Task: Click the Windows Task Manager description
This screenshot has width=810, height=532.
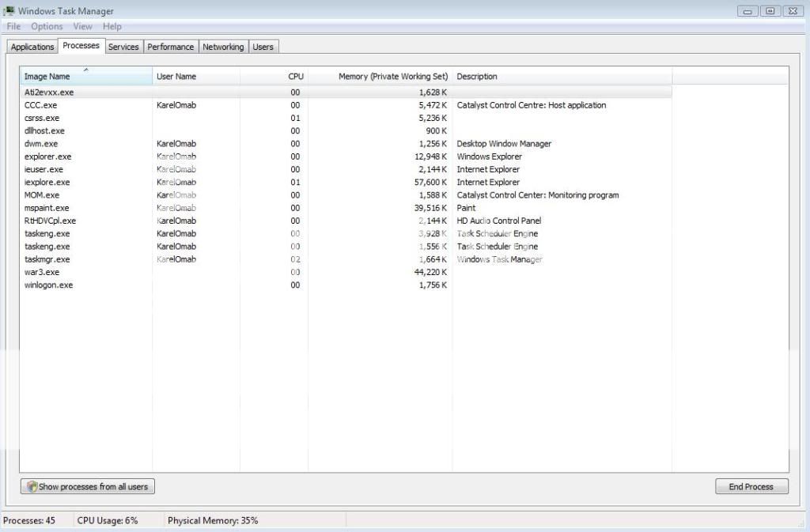Action: tap(500, 259)
